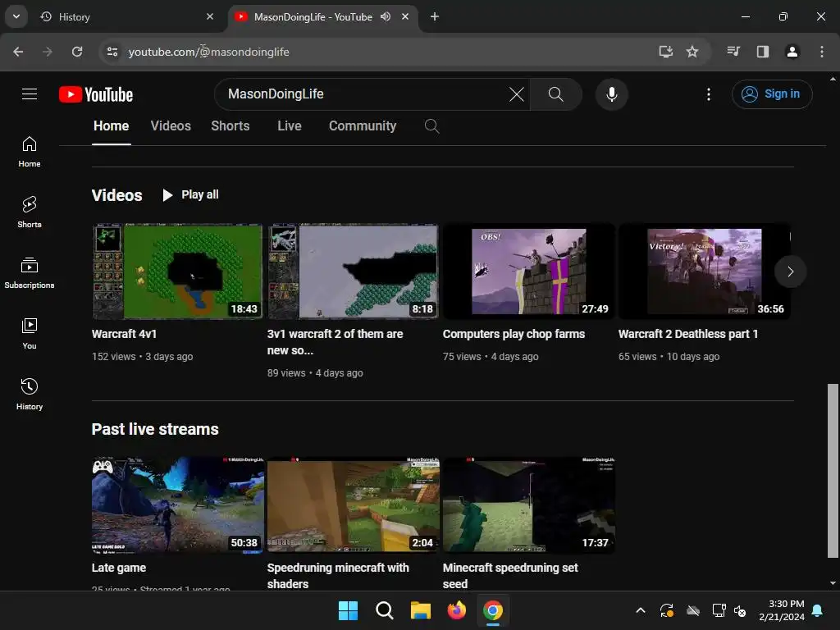Click the 50:38 Late game thumbnail
This screenshot has width=840, height=630.
point(177,505)
